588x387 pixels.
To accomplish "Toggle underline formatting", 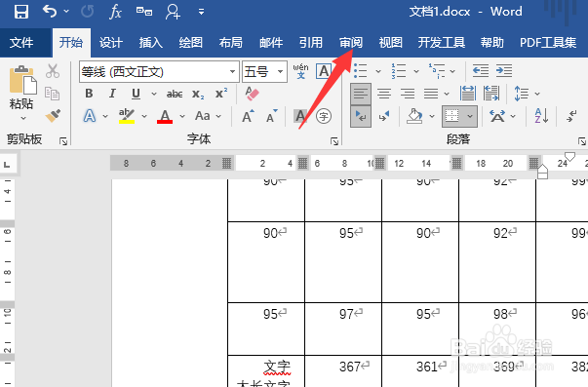I will [136, 94].
